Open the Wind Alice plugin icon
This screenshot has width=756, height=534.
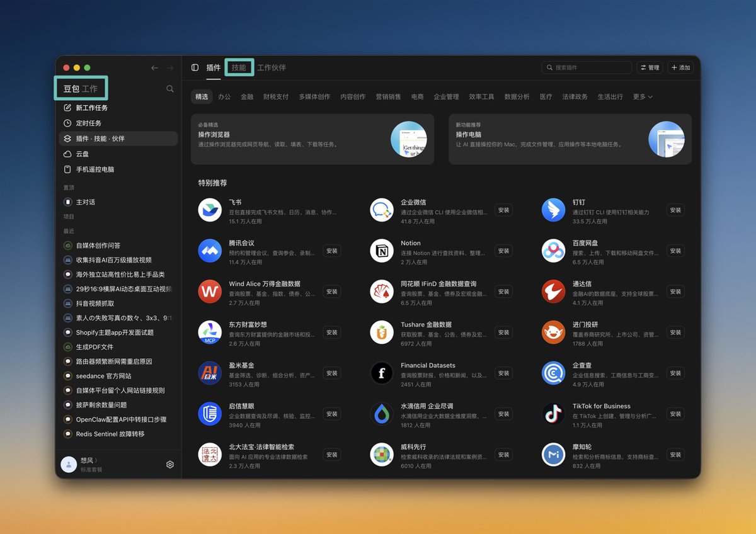click(210, 292)
